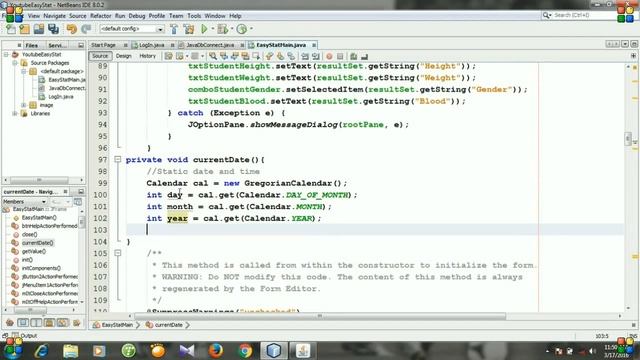The image size is (640, 360).
Task: Open the Run Project dropdown arrow
Action: [212, 29]
